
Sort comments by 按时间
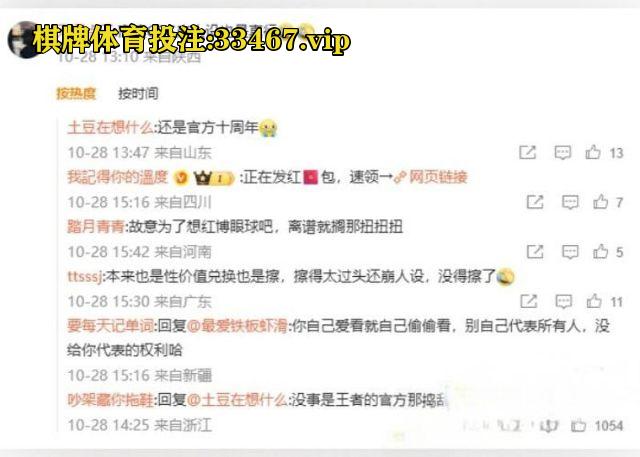138,93
